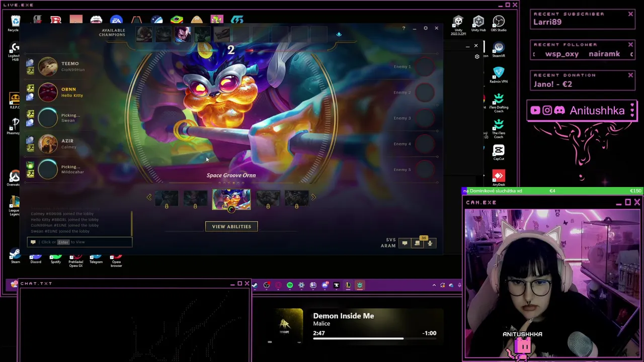Click the View Abilities button

(231, 226)
